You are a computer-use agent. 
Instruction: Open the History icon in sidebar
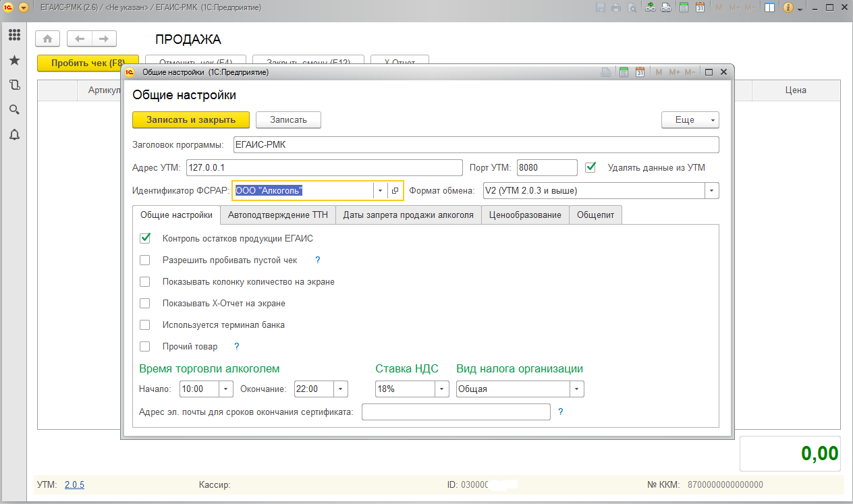click(x=14, y=85)
